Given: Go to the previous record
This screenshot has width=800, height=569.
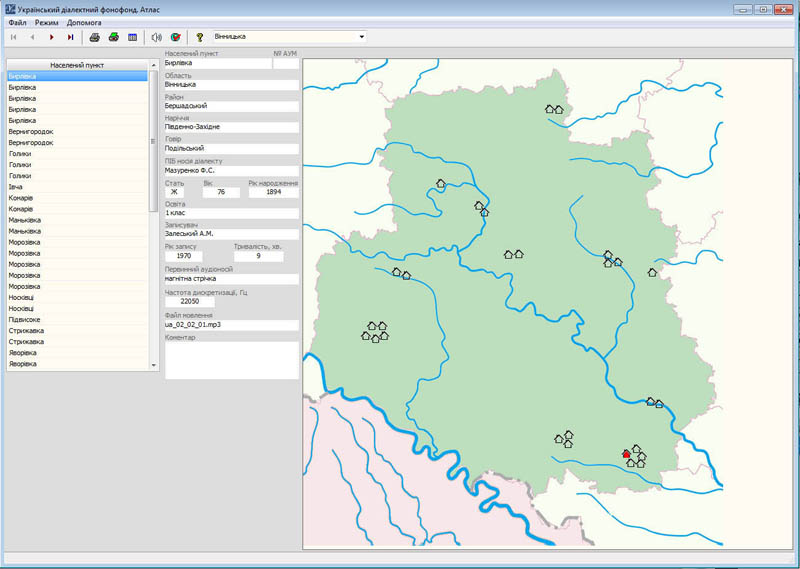Looking at the screenshot, I should pos(33,37).
